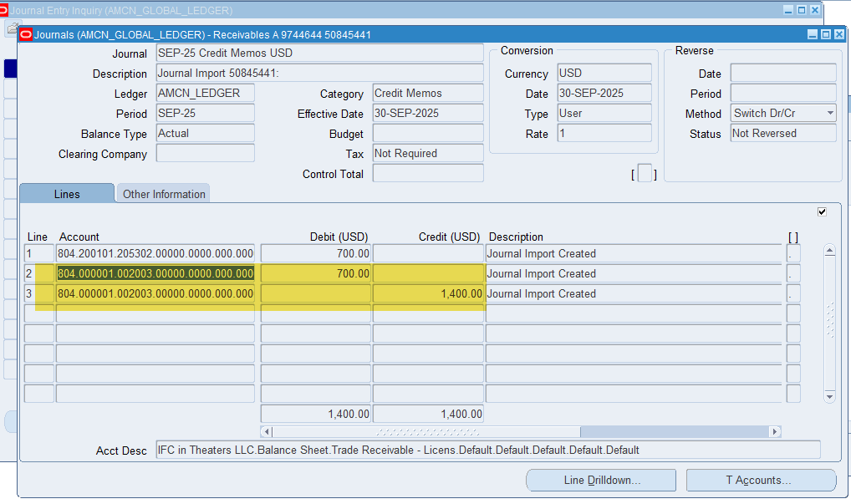Click line 3 Journal Import Created description
Viewport: 851px width, 504px height.
click(x=634, y=293)
